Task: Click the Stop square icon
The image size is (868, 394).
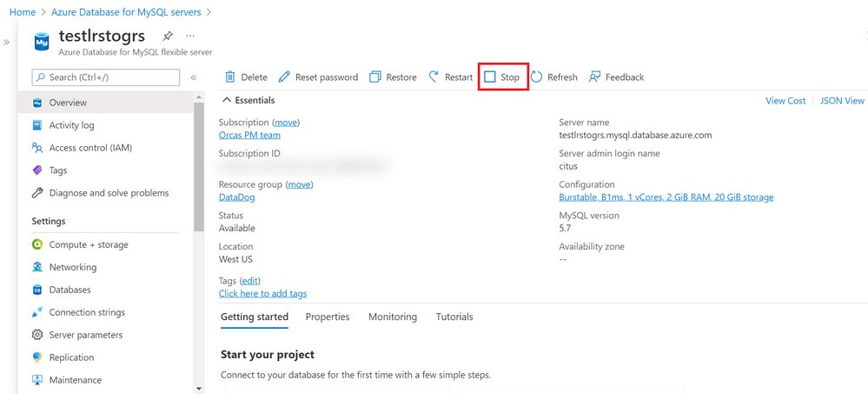Action: click(x=489, y=77)
